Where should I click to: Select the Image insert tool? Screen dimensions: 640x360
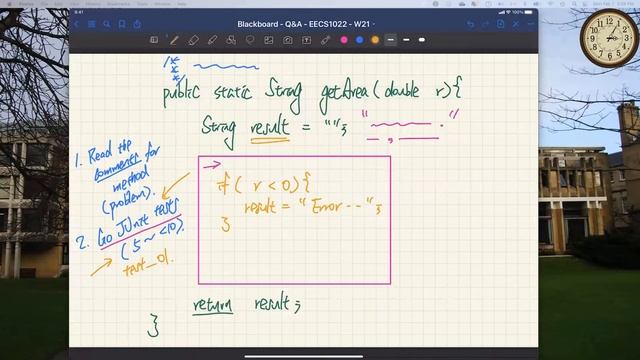pyautogui.click(x=269, y=40)
